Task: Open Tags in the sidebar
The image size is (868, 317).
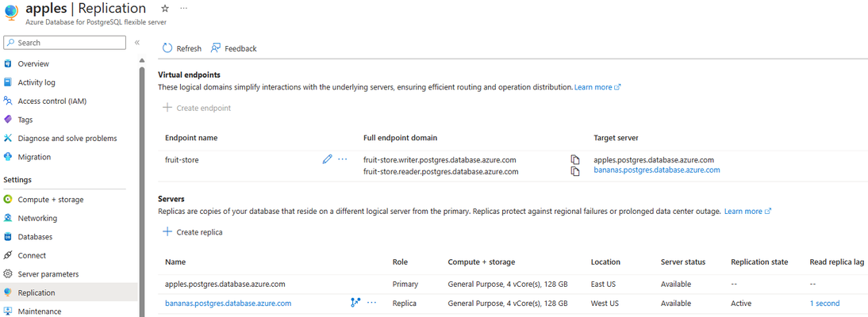Action: pos(25,120)
